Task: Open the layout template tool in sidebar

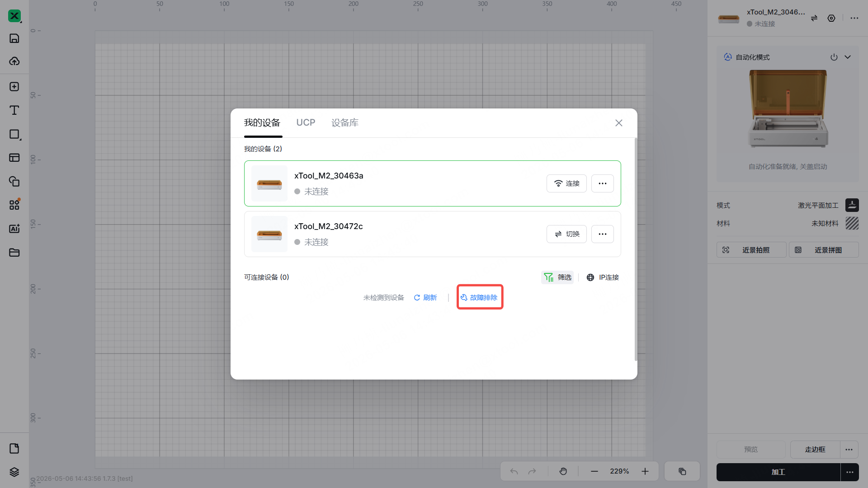Action: [x=14, y=158]
